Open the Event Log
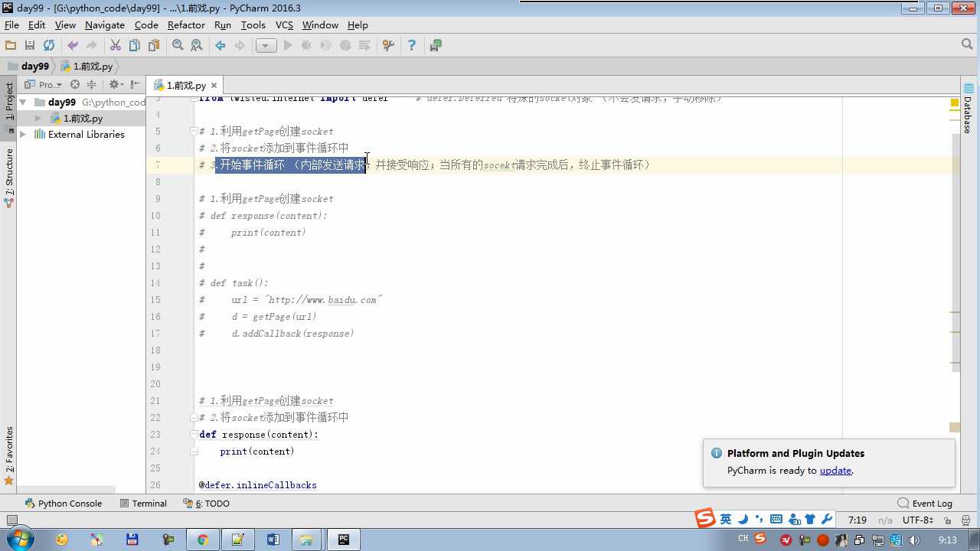Image resolution: width=980 pixels, height=551 pixels. tap(925, 504)
